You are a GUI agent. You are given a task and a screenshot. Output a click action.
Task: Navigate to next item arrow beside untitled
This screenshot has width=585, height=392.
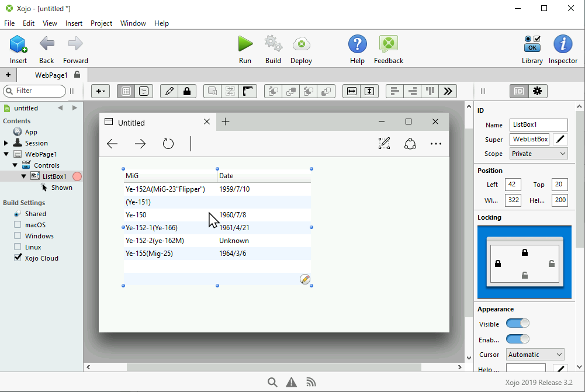[75, 108]
